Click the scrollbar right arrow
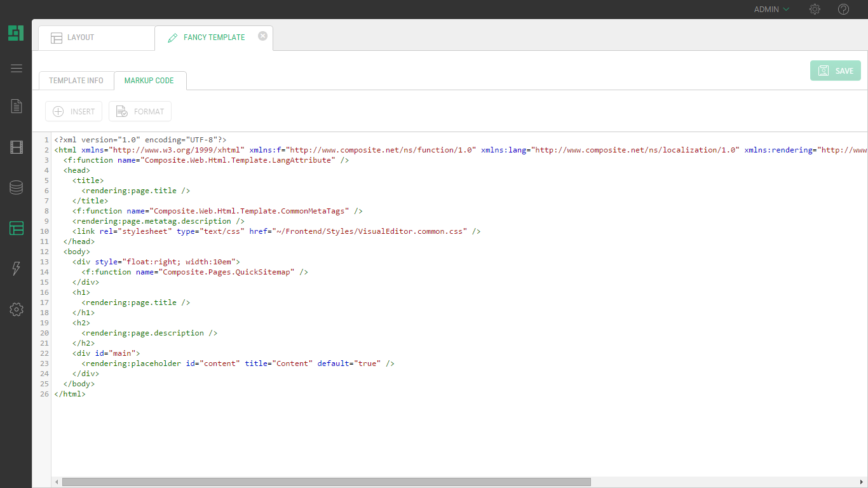This screenshot has width=868, height=488. [862, 482]
